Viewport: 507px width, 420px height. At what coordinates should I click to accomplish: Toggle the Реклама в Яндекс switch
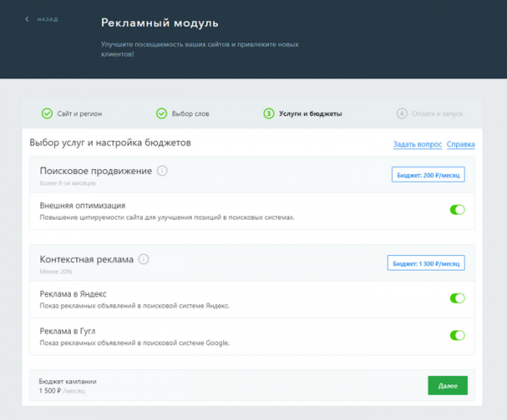tap(457, 297)
